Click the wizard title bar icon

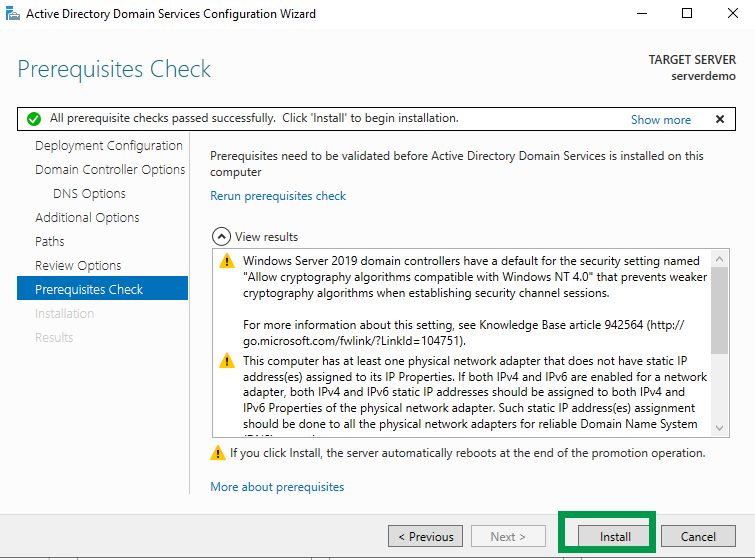coord(12,14)
